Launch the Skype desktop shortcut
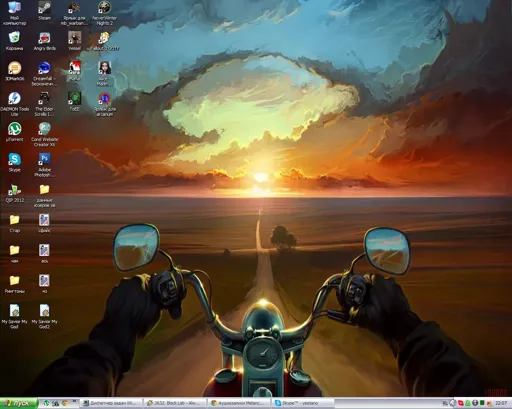Screen dimensions: 512x409 pyautogui.click(x=14, y=162)
